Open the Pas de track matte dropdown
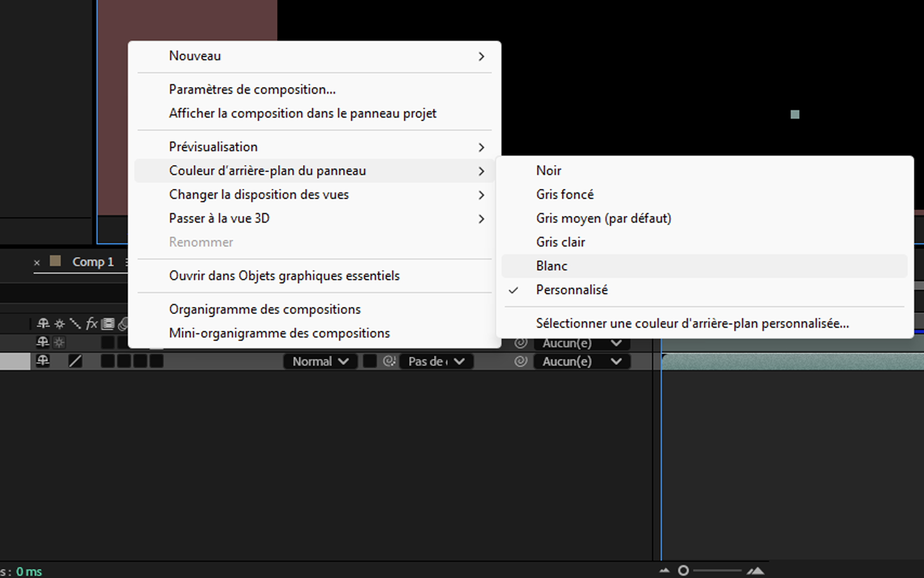 point(436,361)
